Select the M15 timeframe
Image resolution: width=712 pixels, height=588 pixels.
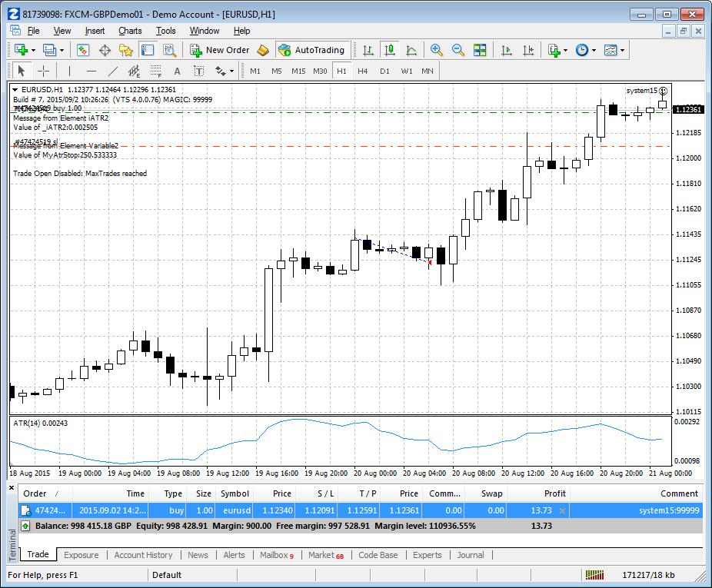(x=298, y=71)
